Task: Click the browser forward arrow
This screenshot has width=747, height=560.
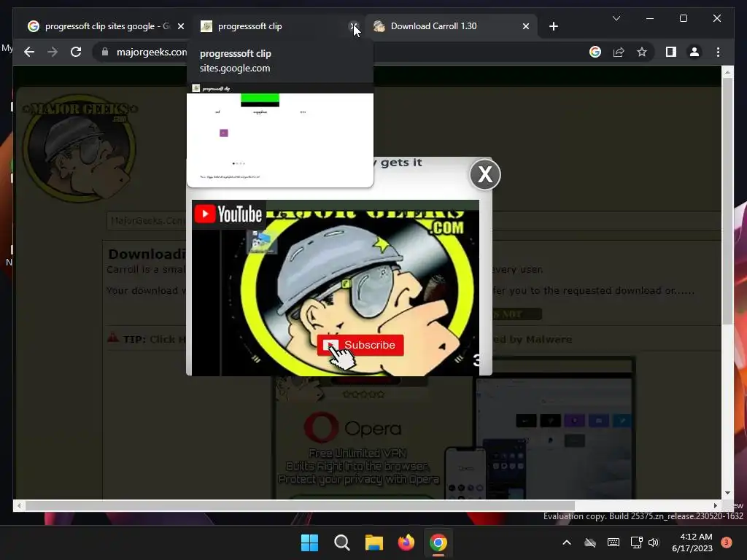Action: (x=53, y=52)
